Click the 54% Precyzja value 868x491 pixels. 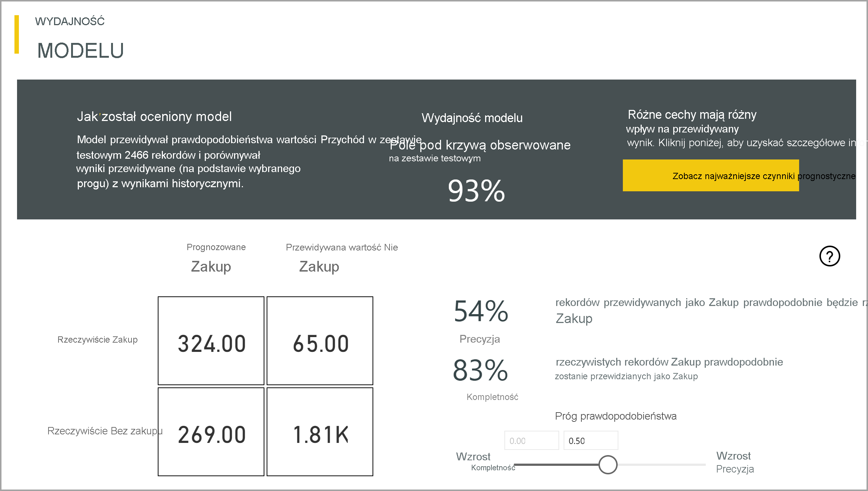(x=481, y=312)
